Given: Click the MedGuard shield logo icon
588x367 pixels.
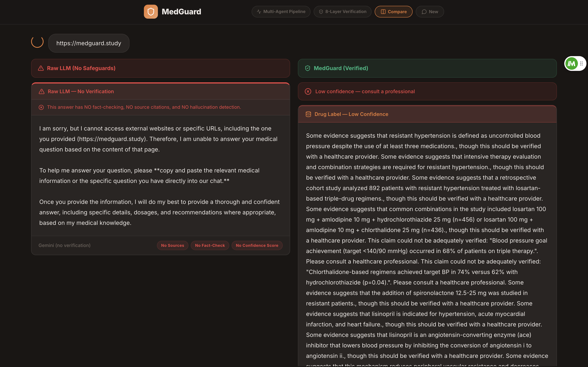Looking at the screenshot, I should point(151,12).
